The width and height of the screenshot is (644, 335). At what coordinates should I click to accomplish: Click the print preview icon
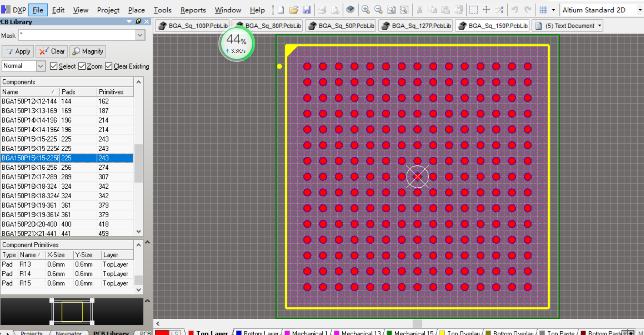(335, 10)
